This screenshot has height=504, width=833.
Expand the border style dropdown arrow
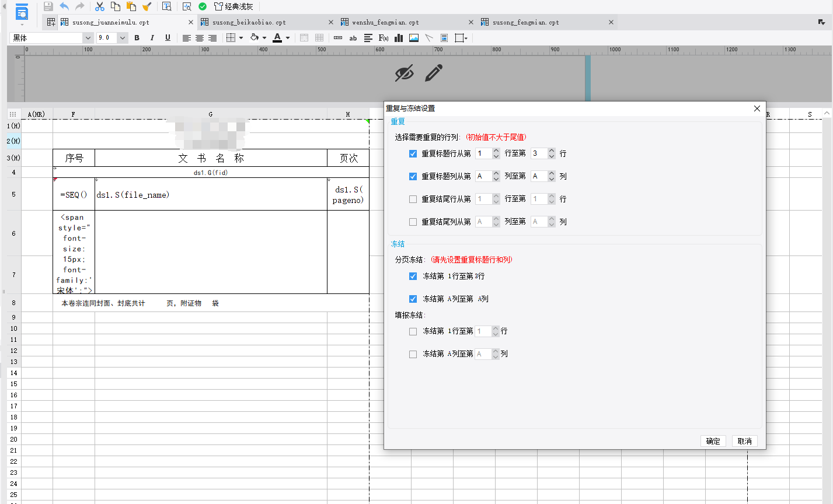tap(241, 38)
